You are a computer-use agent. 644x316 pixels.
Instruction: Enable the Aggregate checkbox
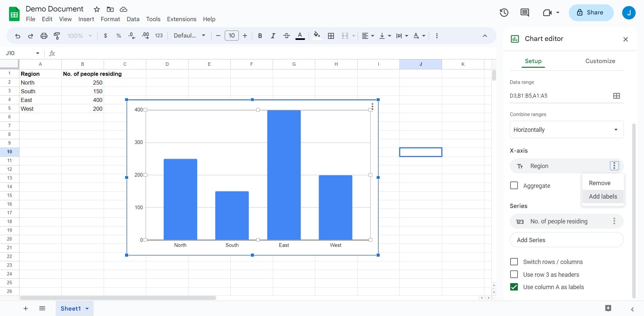514,185
